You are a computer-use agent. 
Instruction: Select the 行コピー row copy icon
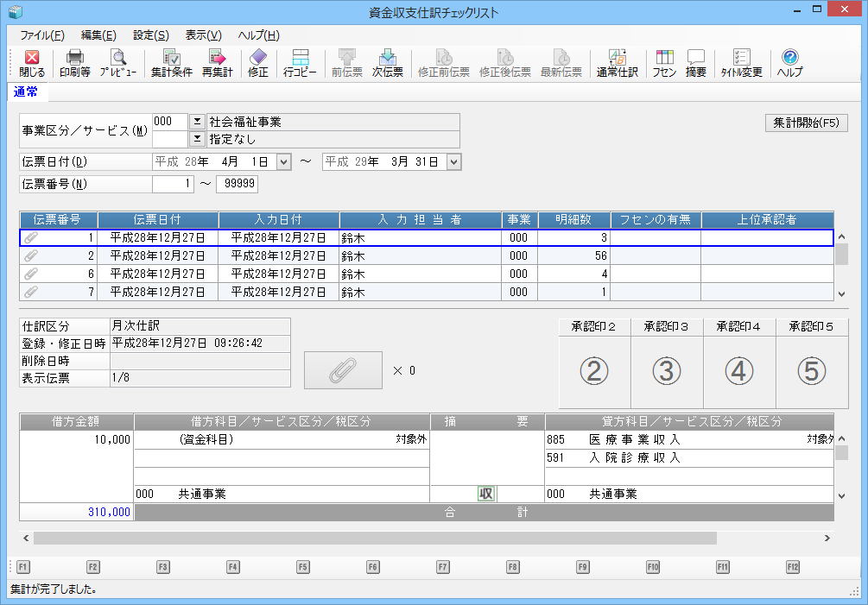301,63
